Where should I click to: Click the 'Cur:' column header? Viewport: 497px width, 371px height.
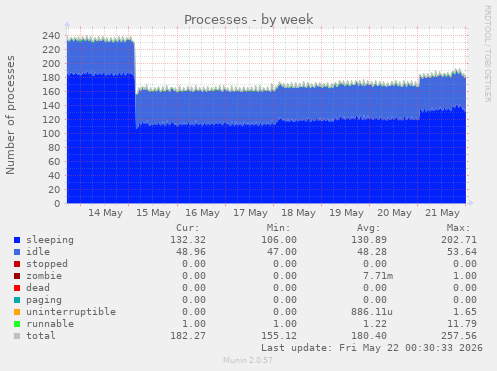tap(188, 228)
